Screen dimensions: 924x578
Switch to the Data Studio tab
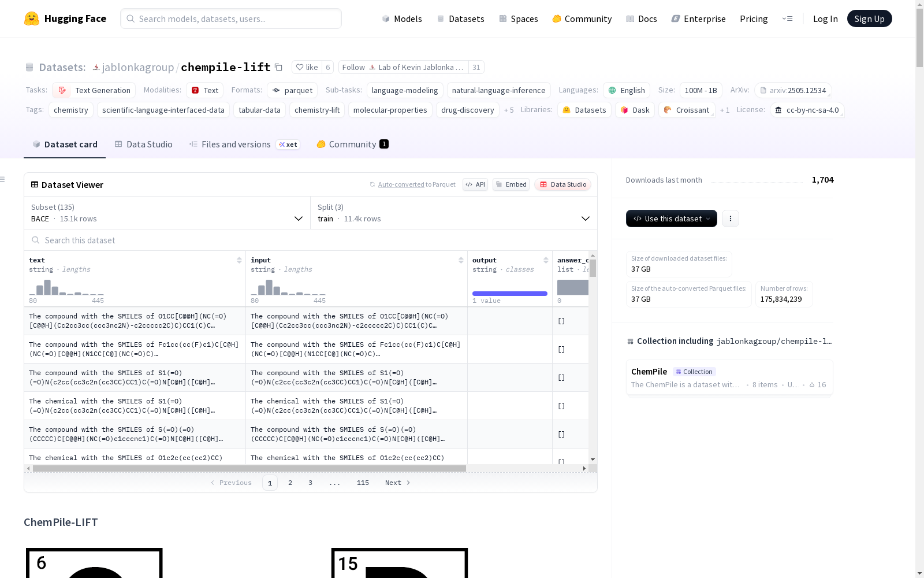coord(143,144)
